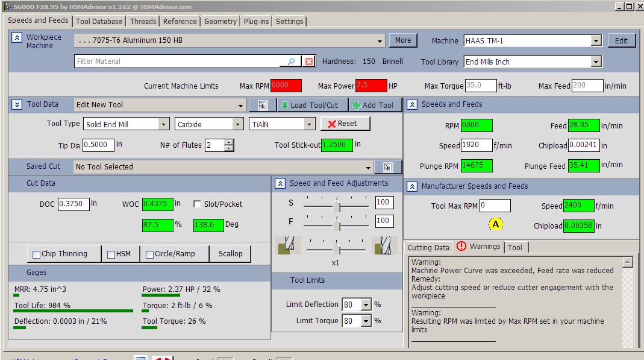Clear the material filter with red X

pyautogui.click(x=308, y=62)
